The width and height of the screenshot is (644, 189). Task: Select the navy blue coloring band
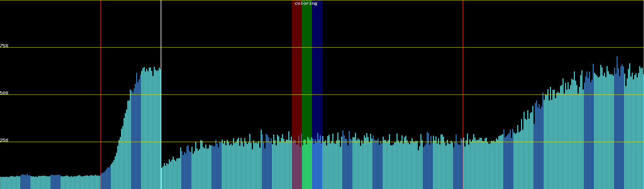(x=317, y=63)
